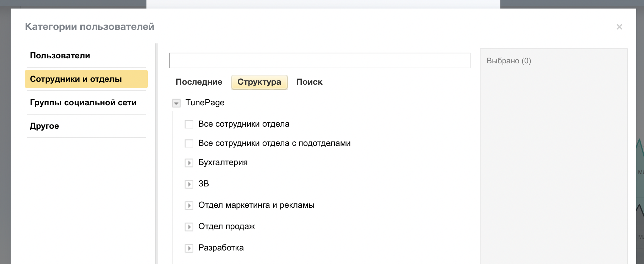Check Все сотрудники отдела с подотделами box
The width and height of the screenshot is (644, 264).
tap(189, 143)
